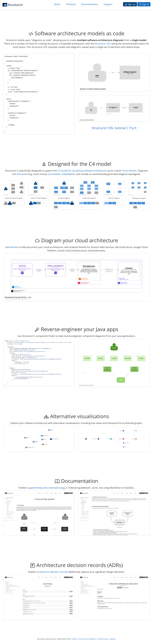Click the C4 model heading icon

[44, 164]
